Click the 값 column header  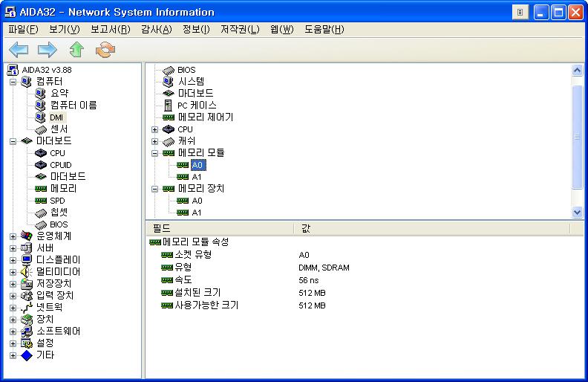(432, 228)
